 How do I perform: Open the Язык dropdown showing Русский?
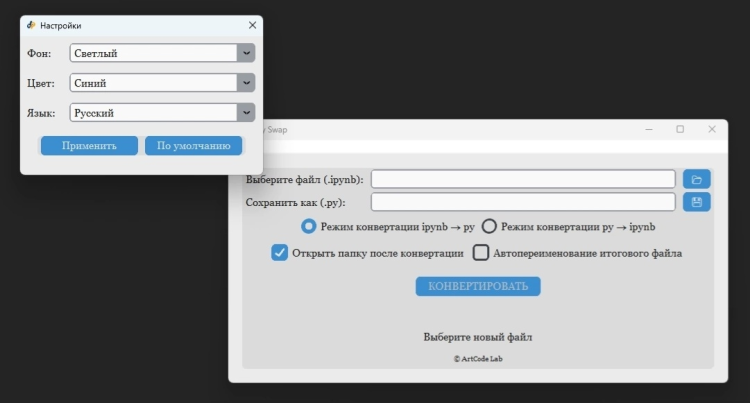click(x=162, y=113)
